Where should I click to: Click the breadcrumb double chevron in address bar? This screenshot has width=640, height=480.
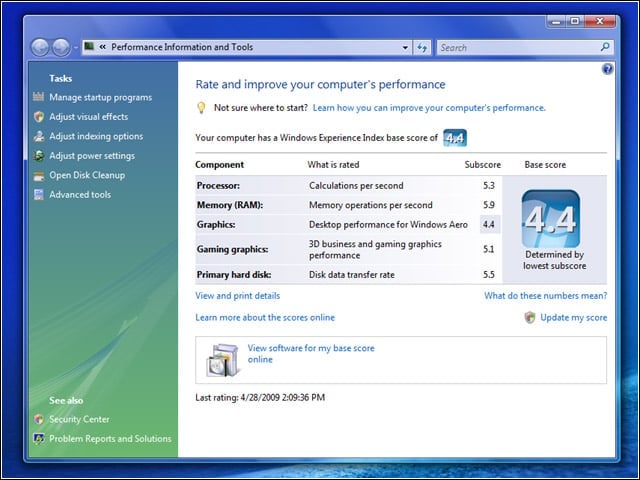click(x=102, y=47)
